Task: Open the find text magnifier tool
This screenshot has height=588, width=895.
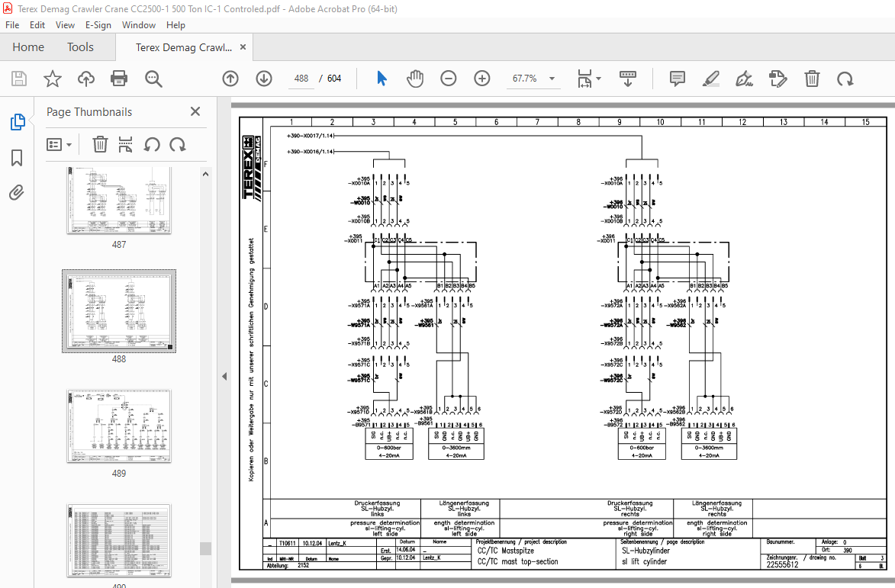Action: click(153, 78)
